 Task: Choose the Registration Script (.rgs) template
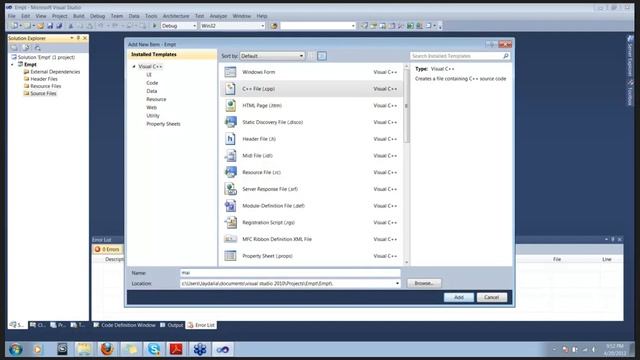[311, 222]
